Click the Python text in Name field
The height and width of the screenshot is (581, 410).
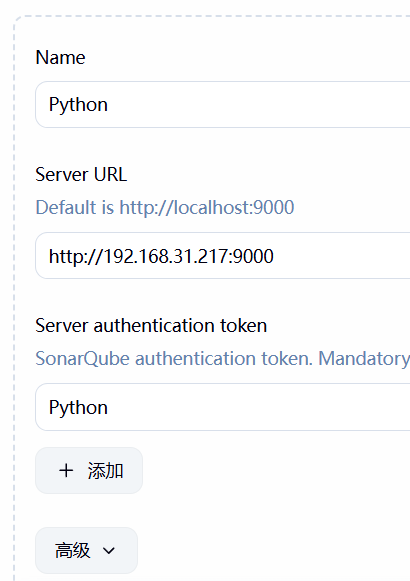coord(79,105)
